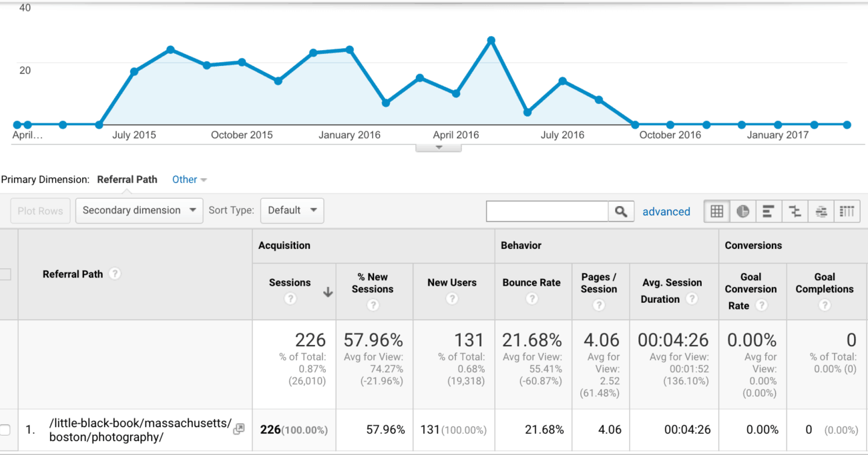Open the Sort Type Default dropdown
868x455 pixels.
[292, 210]
